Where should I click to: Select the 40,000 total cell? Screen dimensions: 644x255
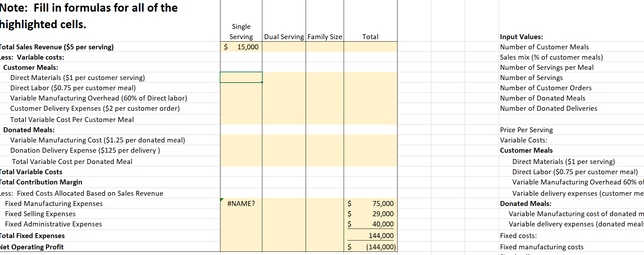[x=370, y=224]
